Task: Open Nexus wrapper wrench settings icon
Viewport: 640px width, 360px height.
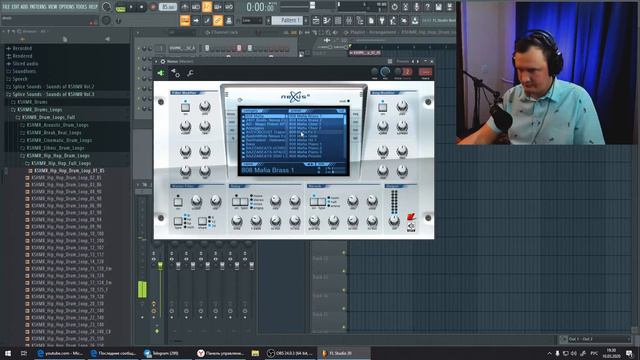Action: pyautogui.click(x=190, y=73)
